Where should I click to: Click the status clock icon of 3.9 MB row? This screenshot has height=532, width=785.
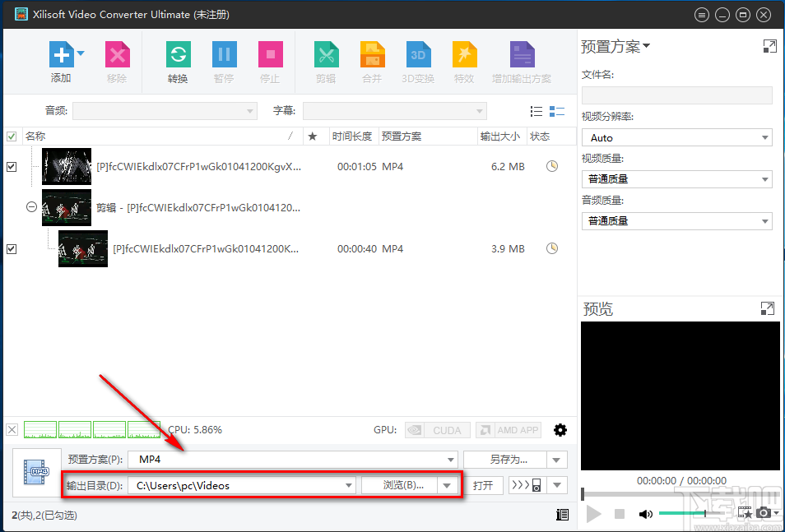coord(551,248)
